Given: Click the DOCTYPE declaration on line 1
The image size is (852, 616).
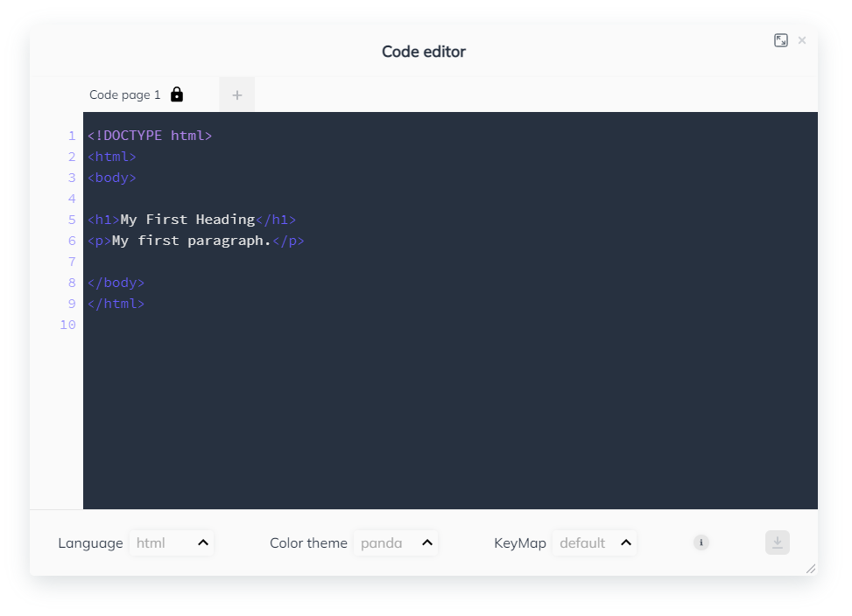Looking at the screenshot, I should (149, 136).
